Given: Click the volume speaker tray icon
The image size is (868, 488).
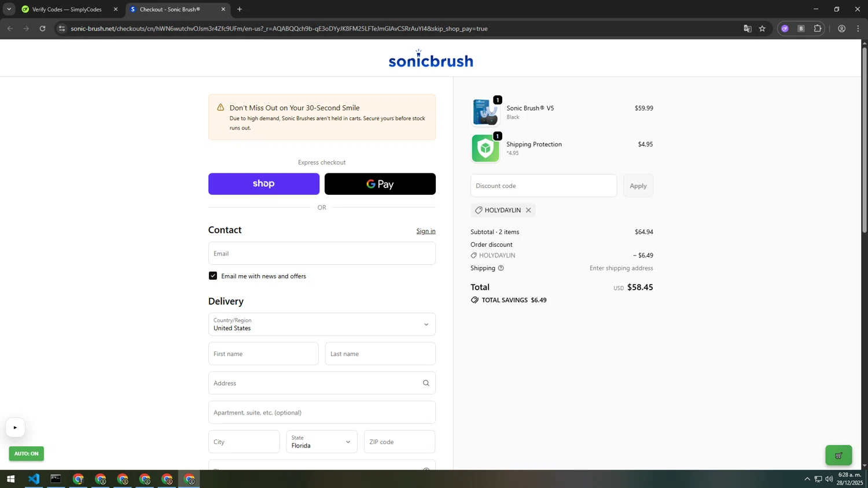Looking at the screenshot, I should click(x=829, y=479).
